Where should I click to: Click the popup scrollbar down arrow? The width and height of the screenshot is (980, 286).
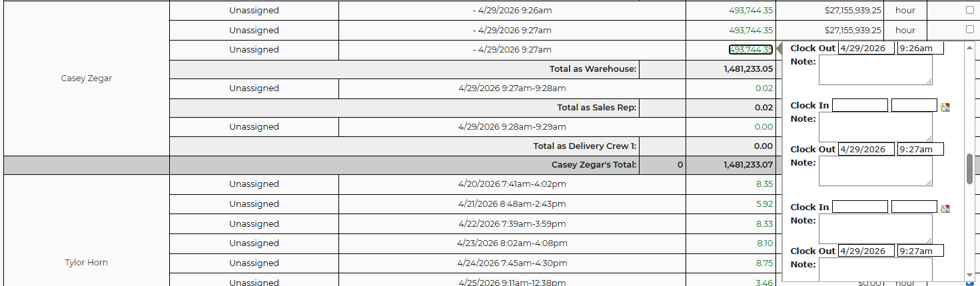point(969,274)
